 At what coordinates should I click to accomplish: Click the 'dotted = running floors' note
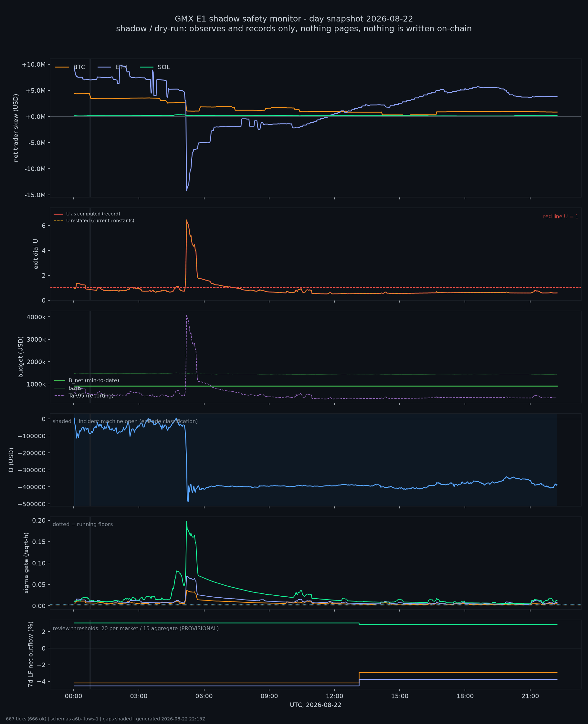(83, 524)
